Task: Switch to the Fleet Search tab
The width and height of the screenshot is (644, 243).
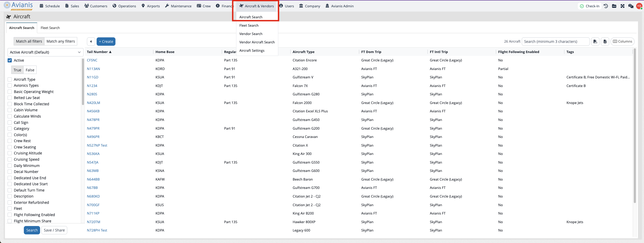Action: click(50, 28)
